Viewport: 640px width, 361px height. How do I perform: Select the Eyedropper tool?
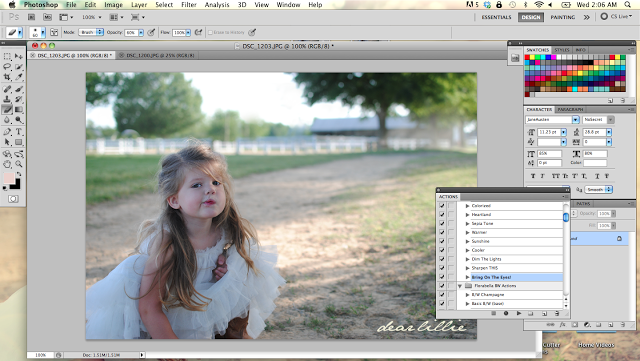coord(18,77)
